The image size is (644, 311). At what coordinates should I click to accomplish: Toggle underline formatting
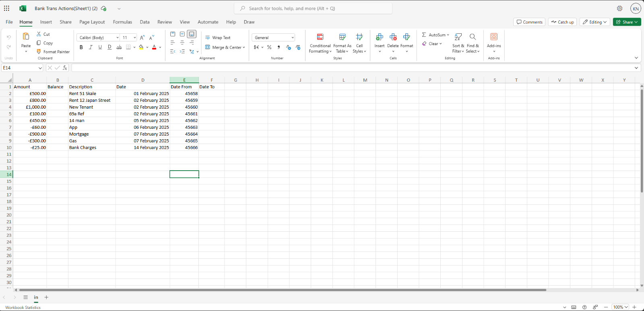pos(100,47)
